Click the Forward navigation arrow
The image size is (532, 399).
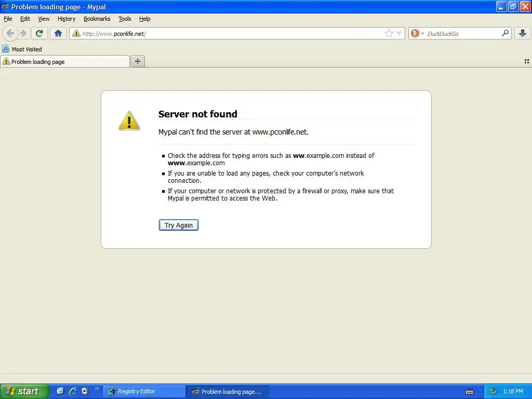click(23, 33)
